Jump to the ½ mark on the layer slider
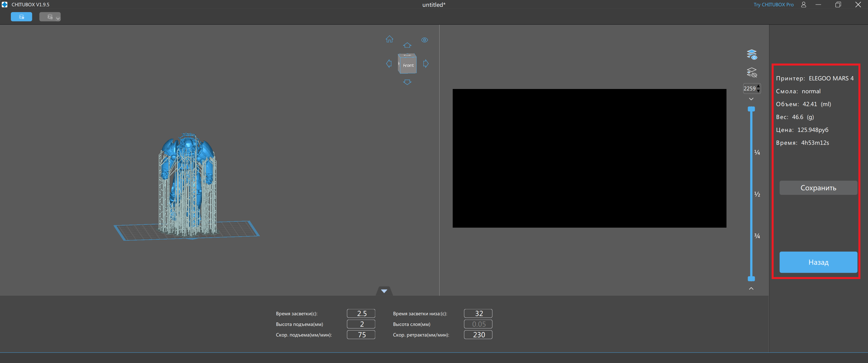Screen dimensions: 868x363 (757, 194)
